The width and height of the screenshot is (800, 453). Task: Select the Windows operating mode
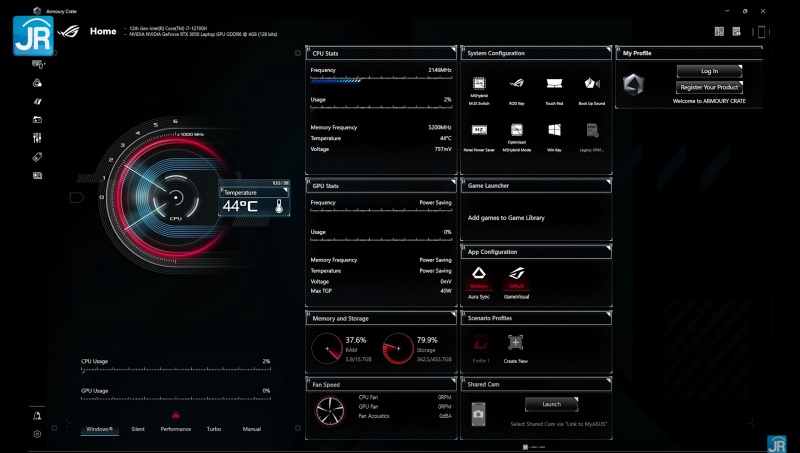click(99, 429)
